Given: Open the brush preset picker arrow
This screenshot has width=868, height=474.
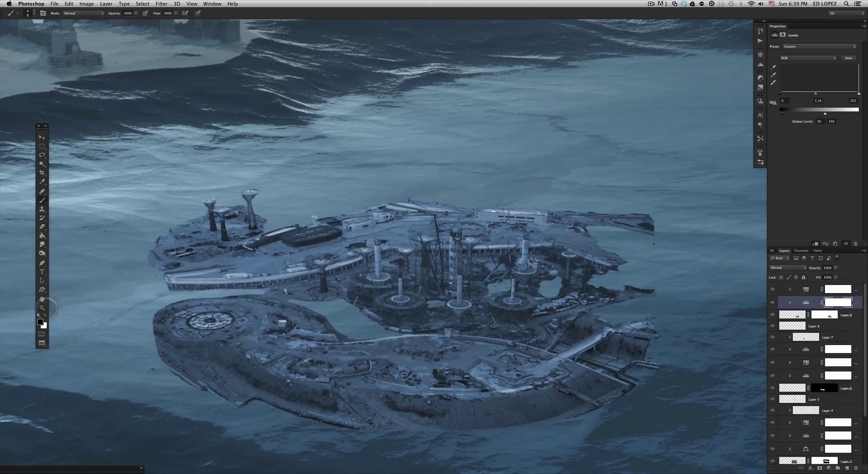Looking at the screenshot, I should tap(34, 13).
